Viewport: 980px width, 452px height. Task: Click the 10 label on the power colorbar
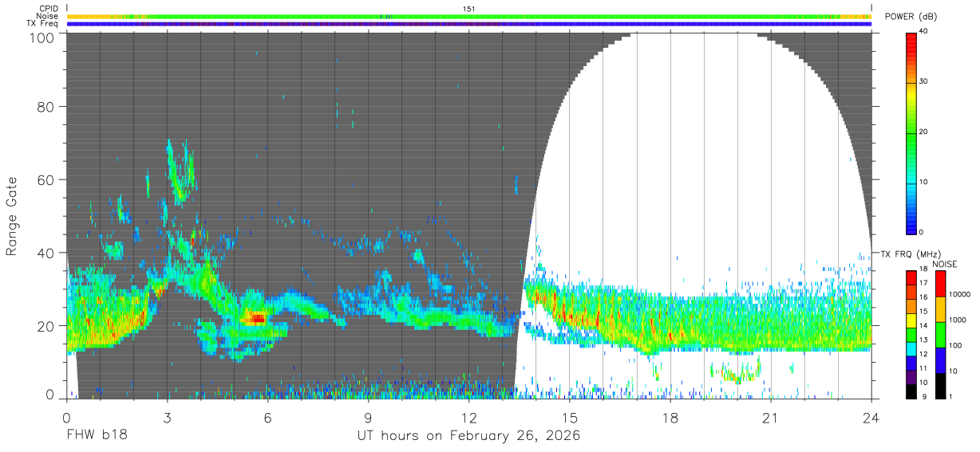(x=923, y=182)
